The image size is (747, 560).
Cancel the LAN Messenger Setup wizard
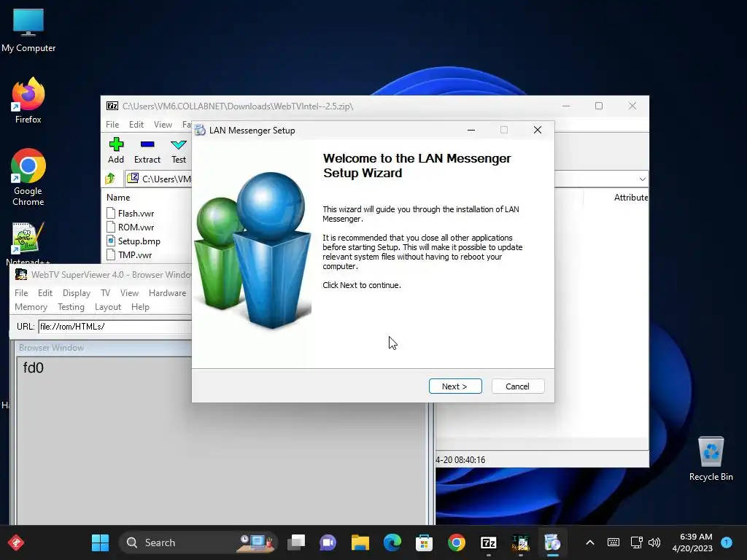click(x=517, y=386)
